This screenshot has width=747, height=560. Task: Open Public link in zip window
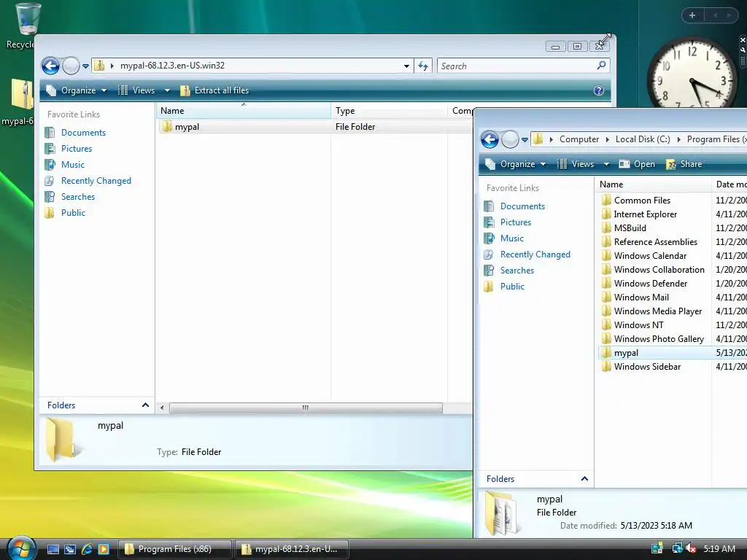[73, 213]
